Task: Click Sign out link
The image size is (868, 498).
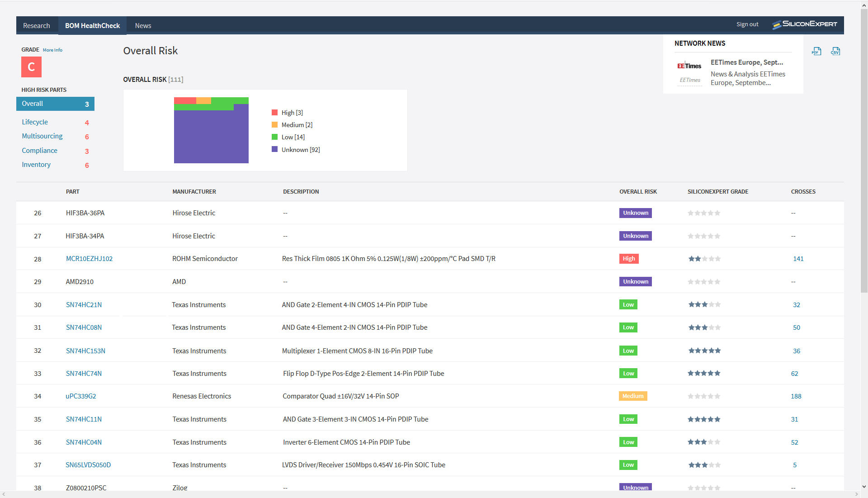Action: 747,24
